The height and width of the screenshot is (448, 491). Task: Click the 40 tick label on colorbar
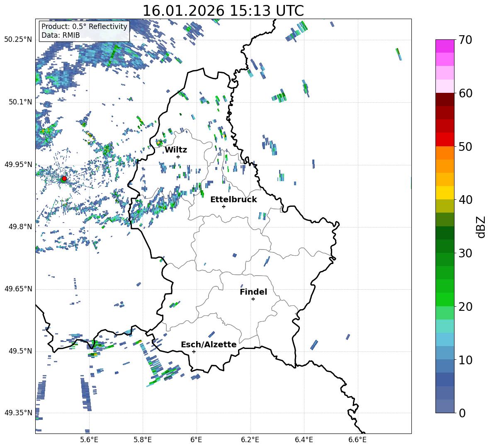[x=465, y=200]
